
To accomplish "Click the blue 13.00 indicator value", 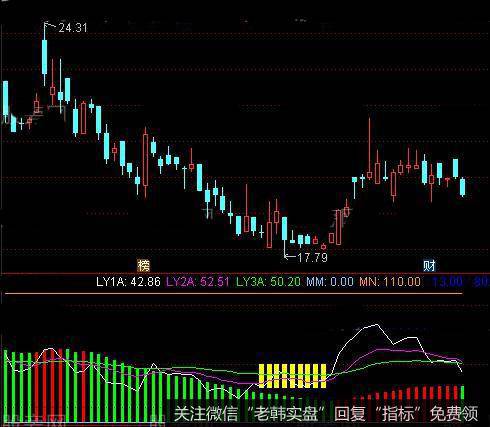I will [x=448, y=282].
